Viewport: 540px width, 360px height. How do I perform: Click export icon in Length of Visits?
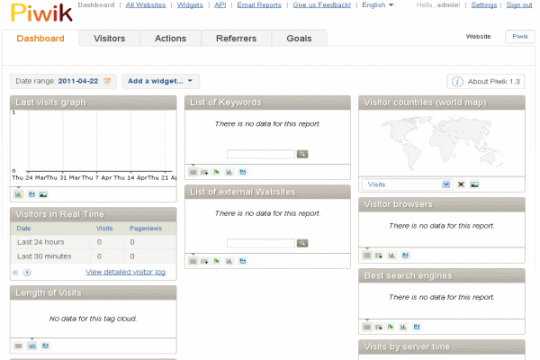point(45,346)
